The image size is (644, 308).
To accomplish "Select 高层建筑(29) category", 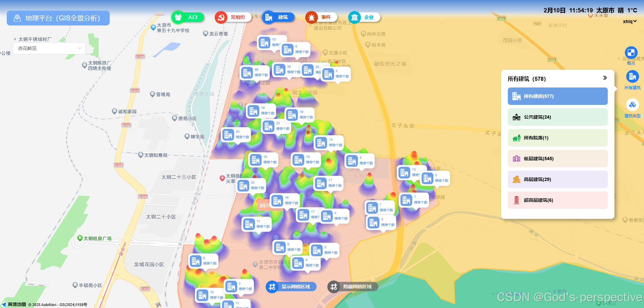I will [x=557, y=179].
